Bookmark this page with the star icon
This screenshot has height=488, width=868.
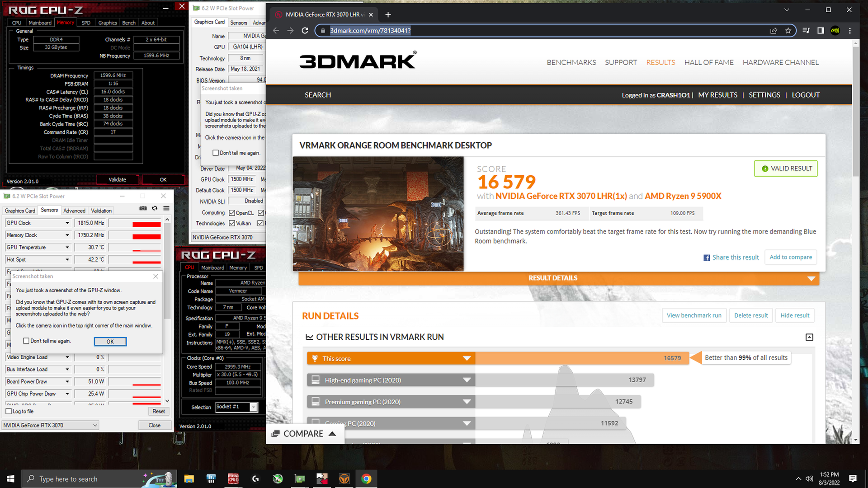[x=788, y=31]
